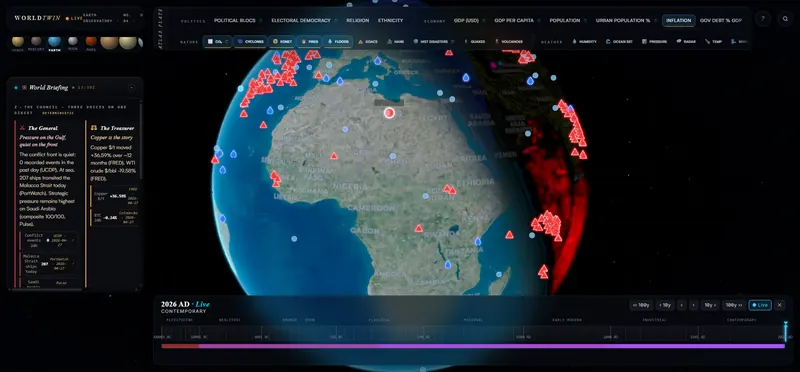
Task: Jump back 10 years on timeline
Action: click(665, 305)
